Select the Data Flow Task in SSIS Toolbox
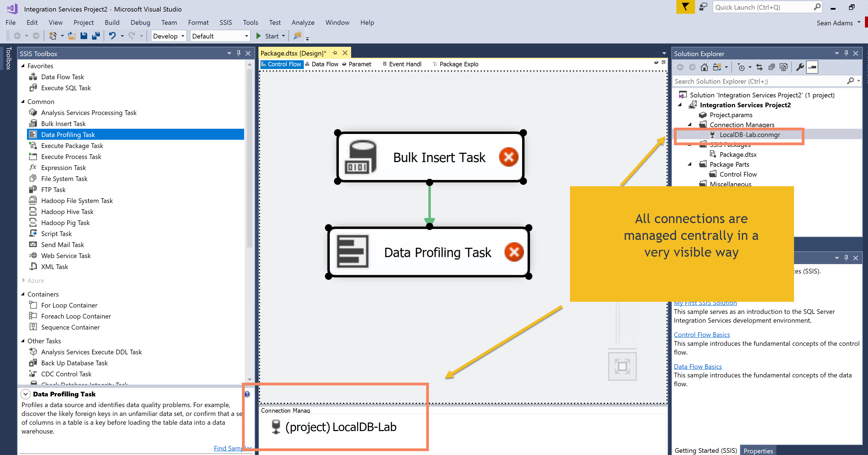Viewport: 868px width, 455px height. click(62, 76)
